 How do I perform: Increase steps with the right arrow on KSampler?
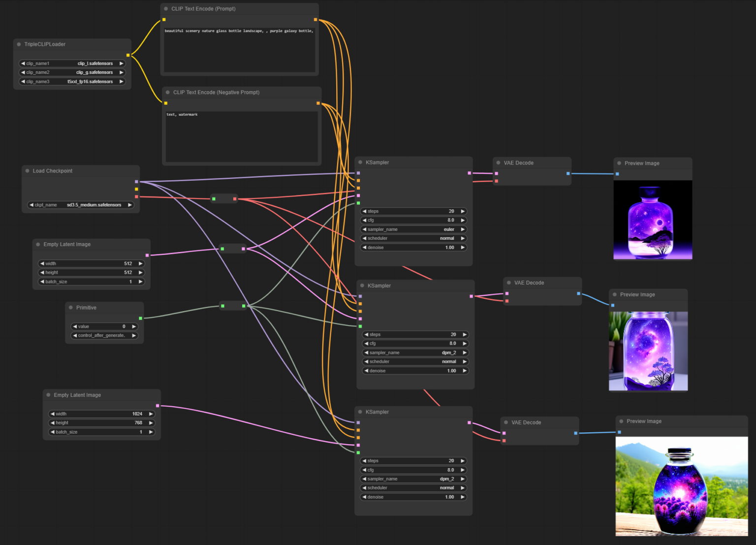462,211
